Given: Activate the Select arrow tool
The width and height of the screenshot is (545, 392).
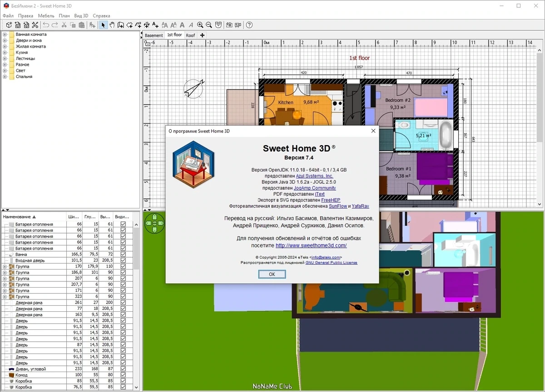Looking at the screenshot, I should pos(103,25).
